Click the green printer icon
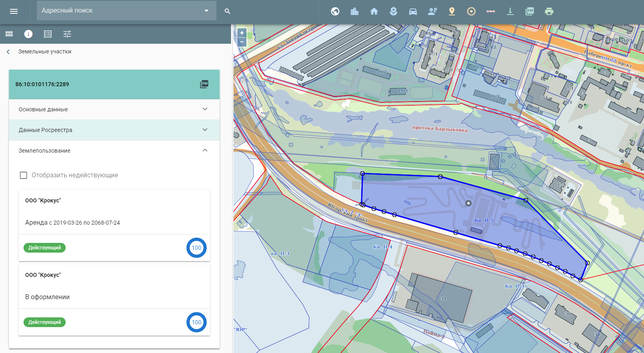The image size is (644, 353). [549, 11]
